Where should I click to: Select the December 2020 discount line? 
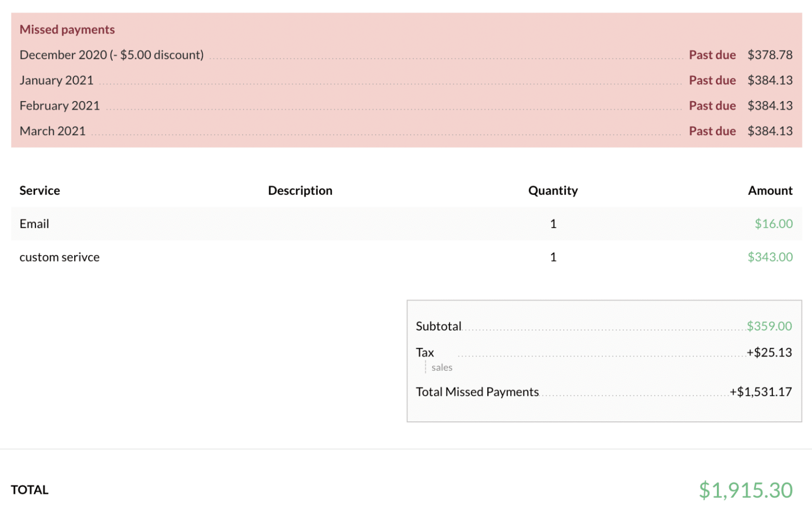tap(111, 55)
